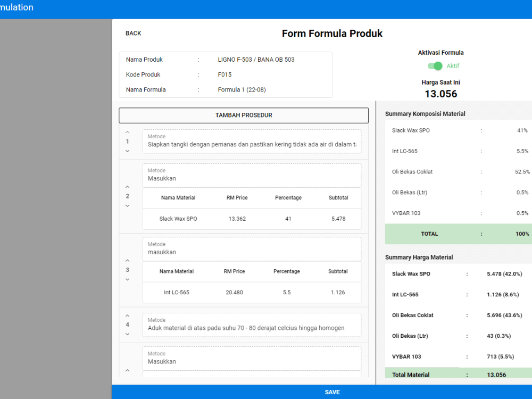Select VYBAR 103 price 713 (5.5%)
The image size is (532, 399).
501,356
